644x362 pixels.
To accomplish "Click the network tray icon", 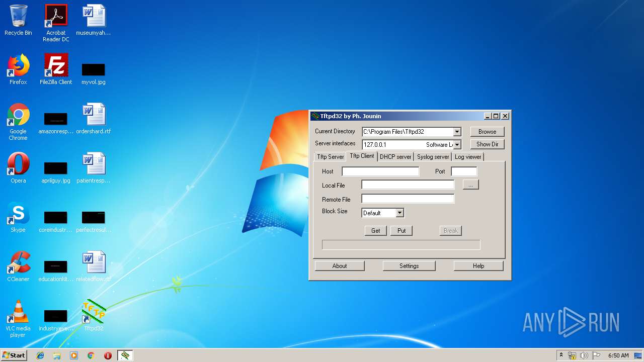I will (572, 355).
